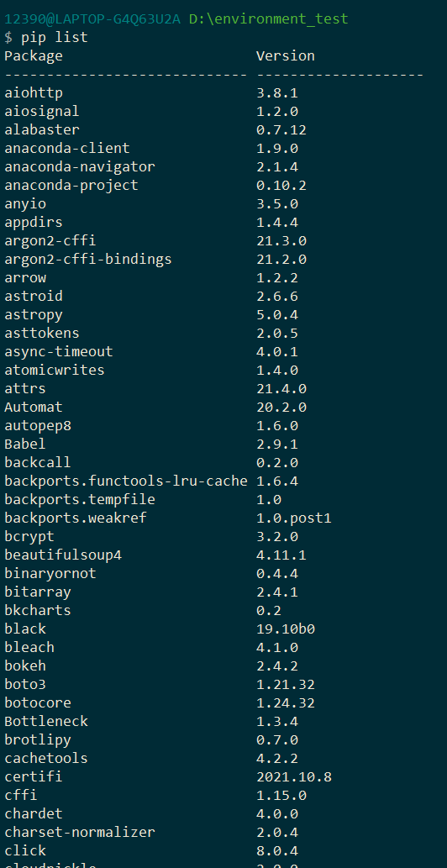Click the certifi version 2021.10.8
This screenshot has height=868, width=447.
(294, 776)
